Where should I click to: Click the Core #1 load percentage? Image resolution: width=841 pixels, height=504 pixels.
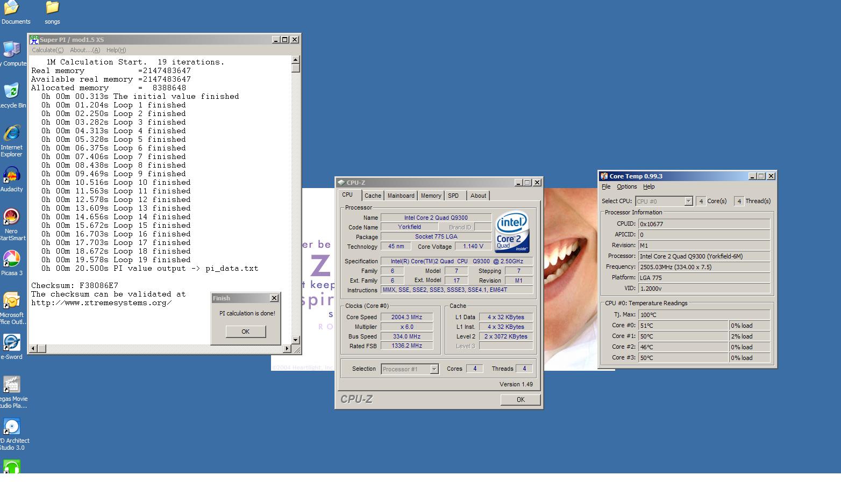tap(750, 336)
